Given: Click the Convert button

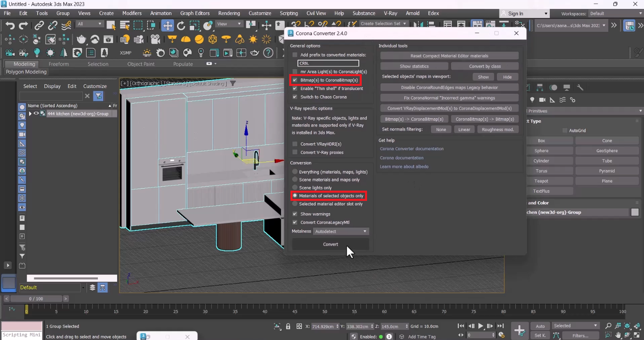Looking at the screenshot, I should click(331, 244).
